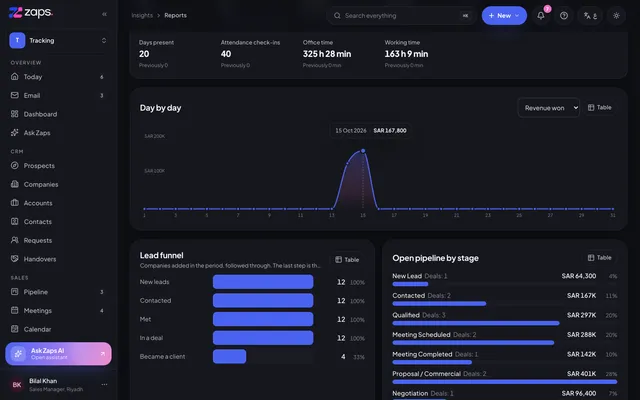Click the SAR 64,300 New Lead amount
The width and height of the screenshot is (640, 400).
coord(578,276)
